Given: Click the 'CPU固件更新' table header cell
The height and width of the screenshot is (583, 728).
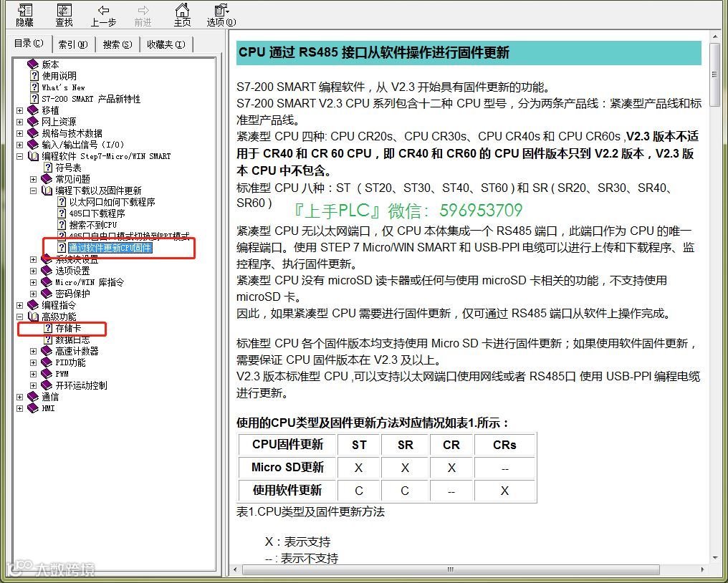Looking at the screenshot, I should point(287,445).
